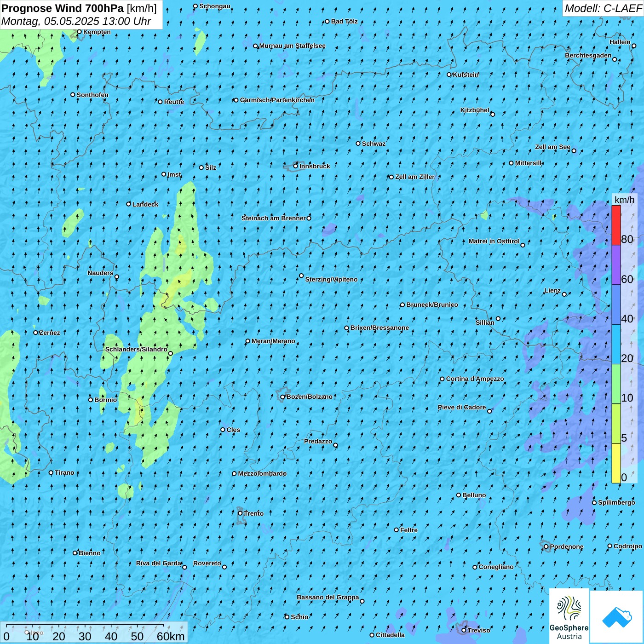The height and width of the screenshot is (644, 644).
Task: Select the Trento city marker
Action: click(240, 513)
